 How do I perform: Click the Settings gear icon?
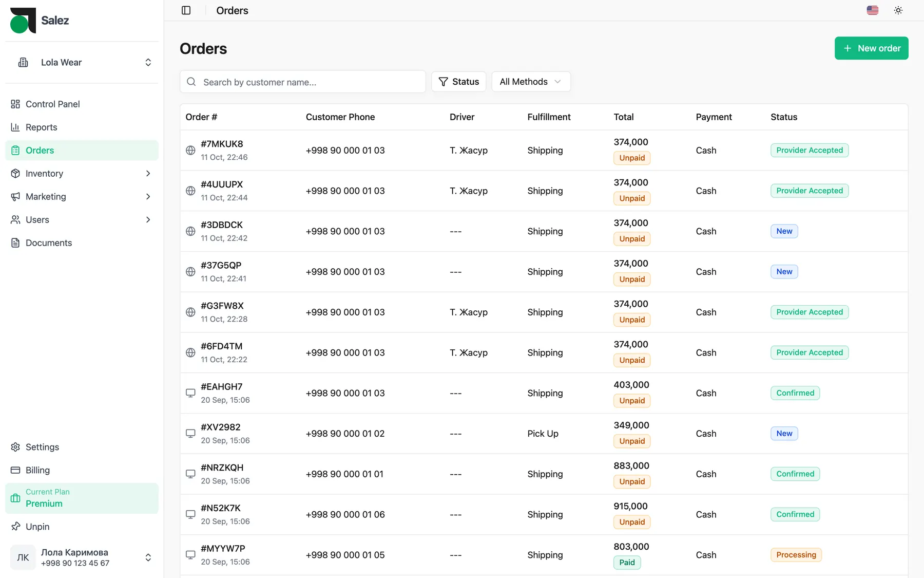click(15, 447)
